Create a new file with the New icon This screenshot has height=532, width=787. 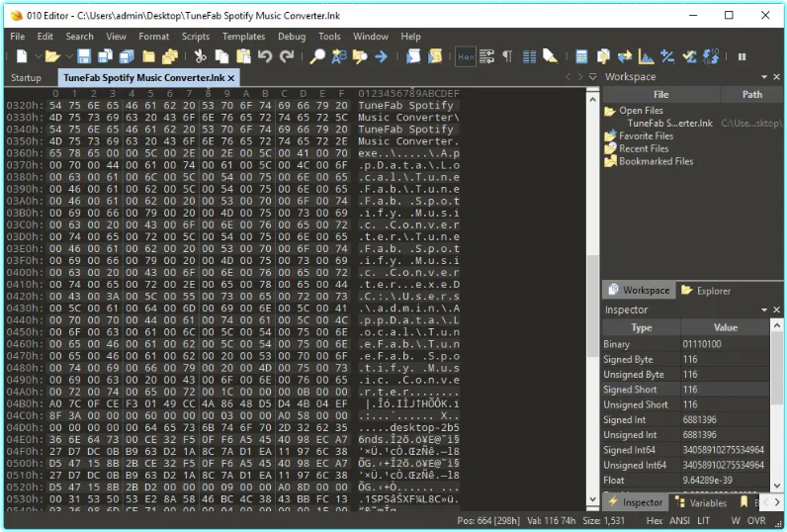coord(22,56)
